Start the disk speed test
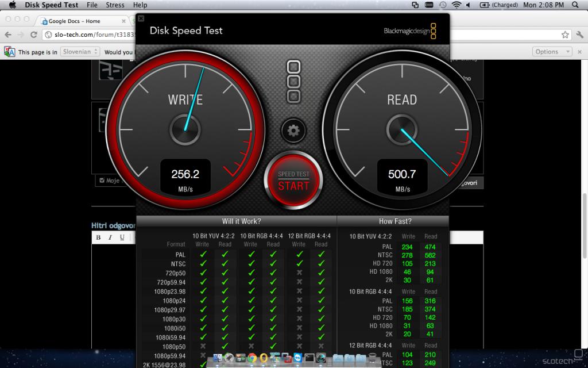The height and width of the screenshot is (368, 588). (293, 180)
